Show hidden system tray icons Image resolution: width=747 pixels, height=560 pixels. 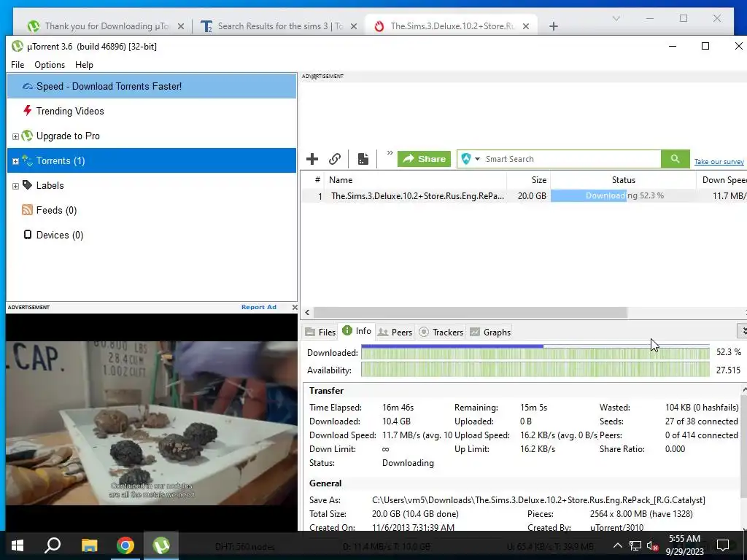click(617, 545)
